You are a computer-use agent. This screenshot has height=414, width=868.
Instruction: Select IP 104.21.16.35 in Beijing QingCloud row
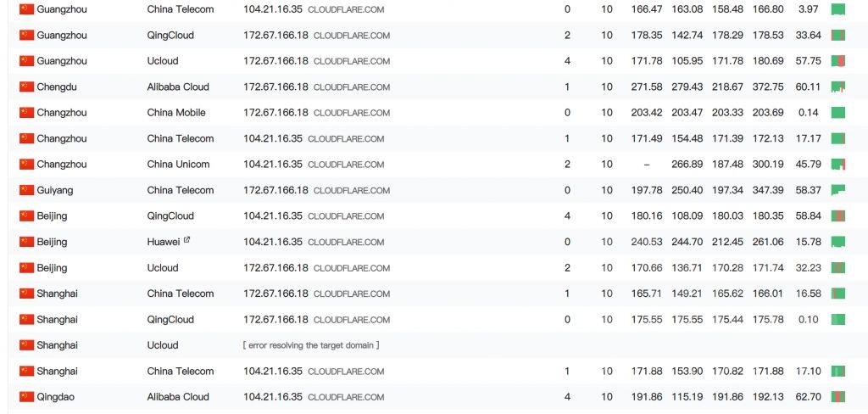[x=273, y=215]
